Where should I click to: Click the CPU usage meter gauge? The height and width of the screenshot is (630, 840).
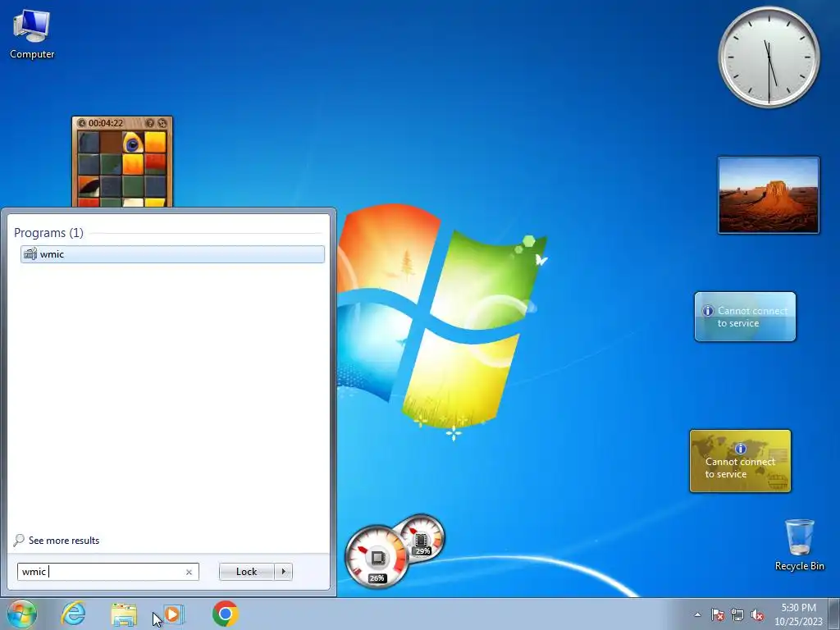click(x=377, y=557)
